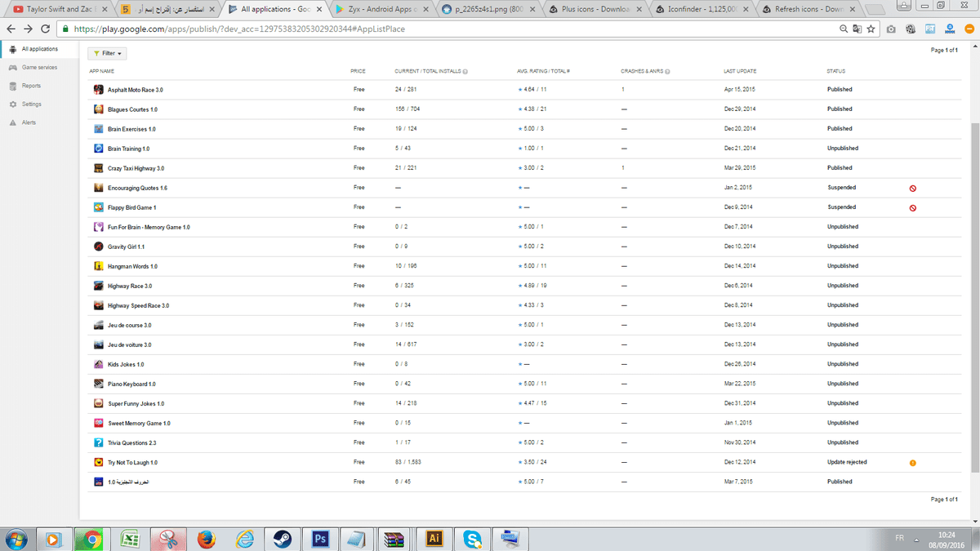Open the Windows Start menu
The height and width of the screenshot is (551, 980).
16,538
